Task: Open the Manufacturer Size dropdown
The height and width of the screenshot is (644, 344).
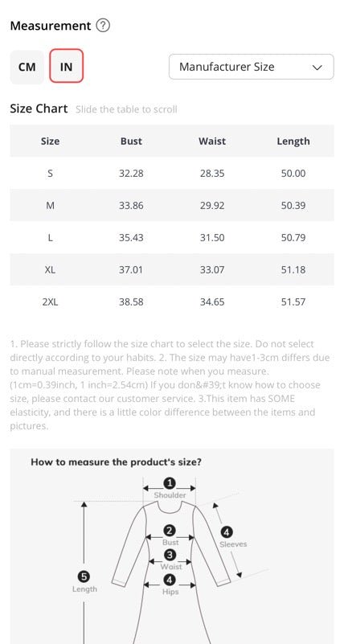Action: tap(252, 67)
